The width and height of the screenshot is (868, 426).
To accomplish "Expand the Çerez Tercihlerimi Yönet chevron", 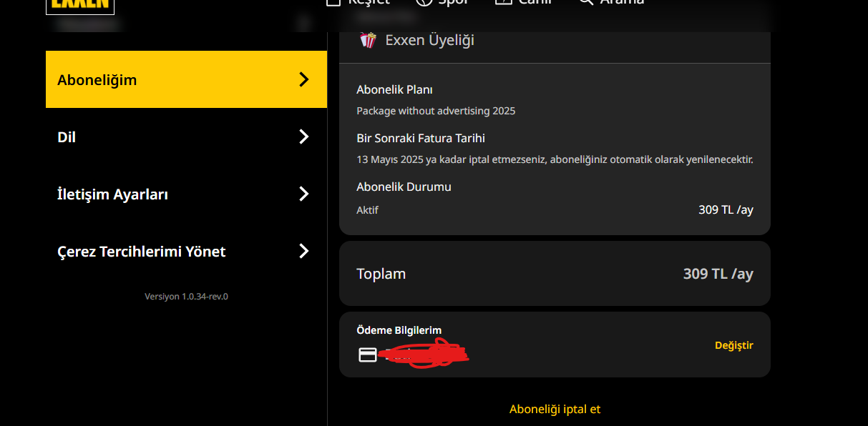I will (x=304, y=251).
